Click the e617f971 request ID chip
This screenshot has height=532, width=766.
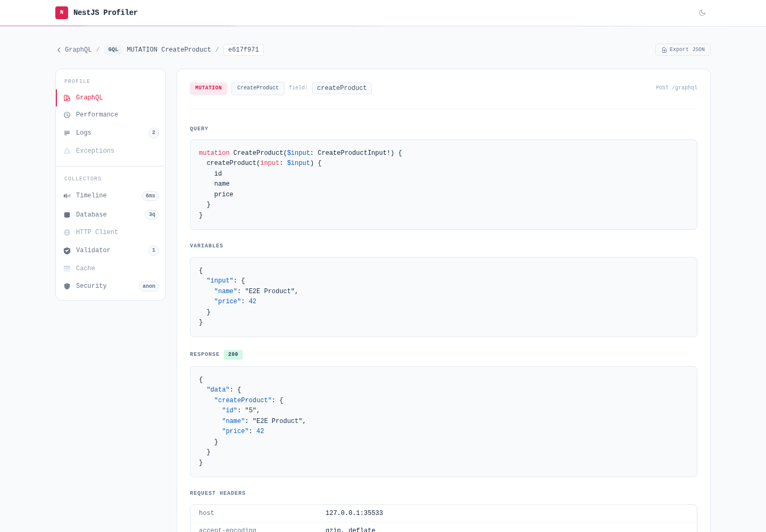click(x=244, y=50)
